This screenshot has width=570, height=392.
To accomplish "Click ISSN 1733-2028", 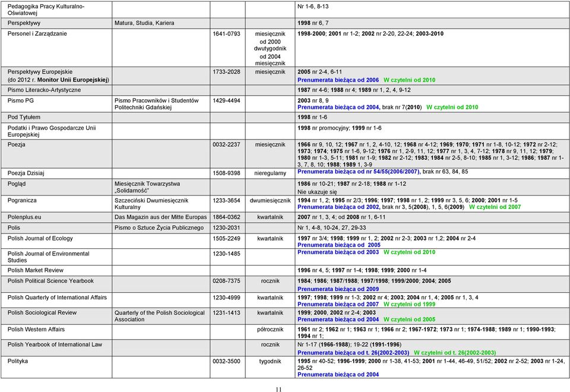I will pyautogui.click(x=226, y=72).
